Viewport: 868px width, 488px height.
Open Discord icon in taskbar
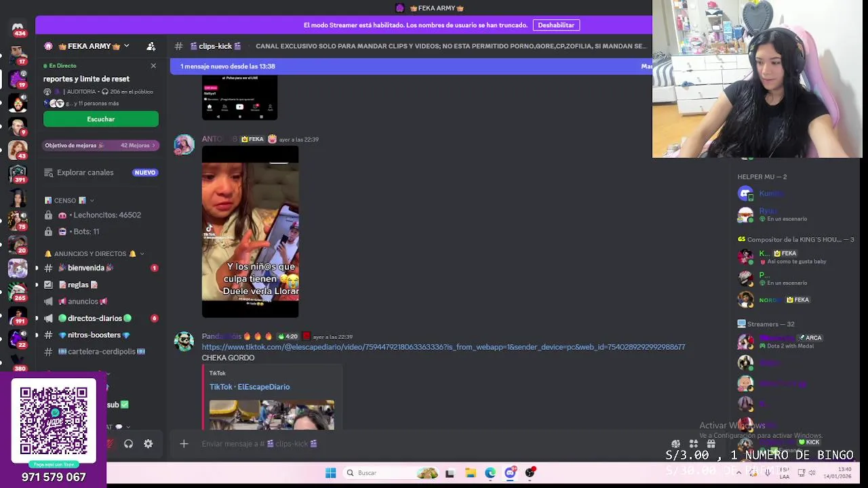(510, 473)
